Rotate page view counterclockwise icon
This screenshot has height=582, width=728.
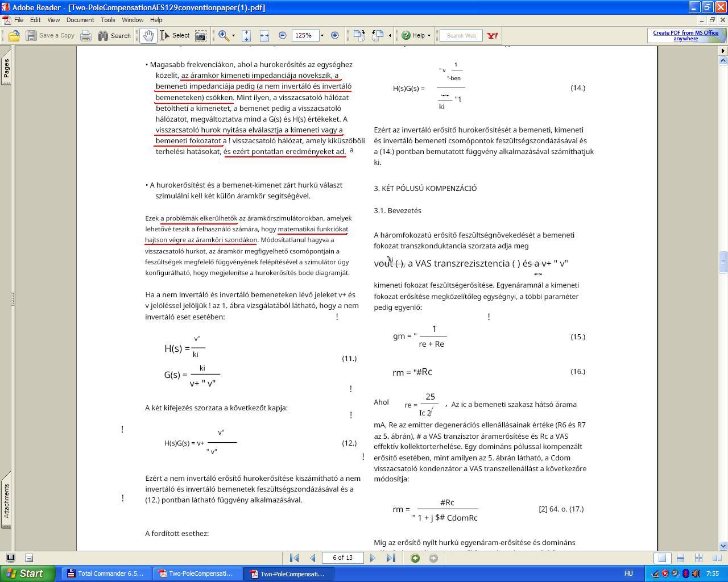(x=378, y=35)
